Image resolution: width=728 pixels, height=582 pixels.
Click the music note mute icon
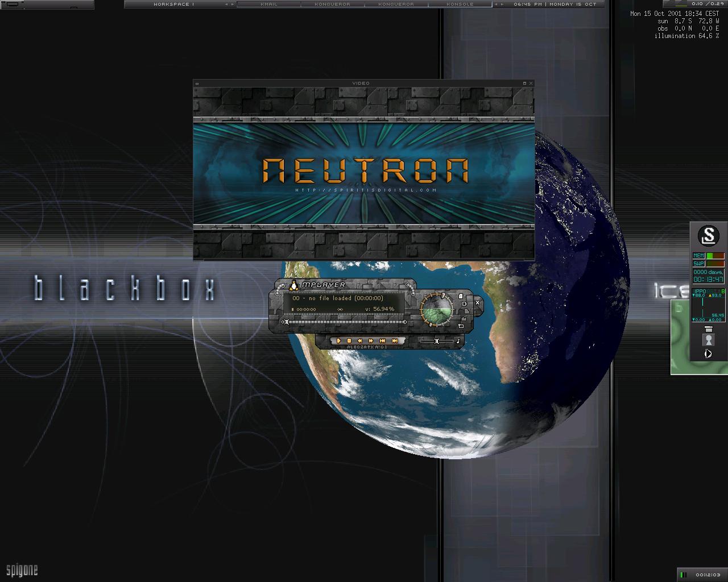[x=458, y=341]
